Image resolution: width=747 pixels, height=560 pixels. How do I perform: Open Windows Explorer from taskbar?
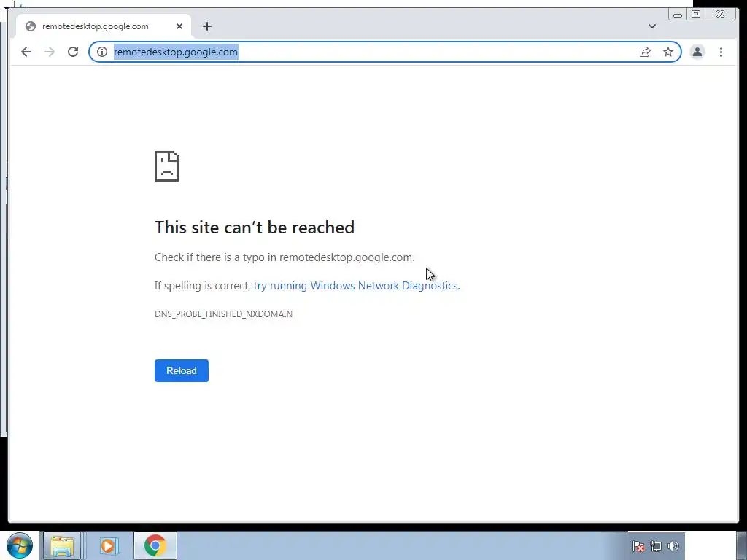pos(62,545)
